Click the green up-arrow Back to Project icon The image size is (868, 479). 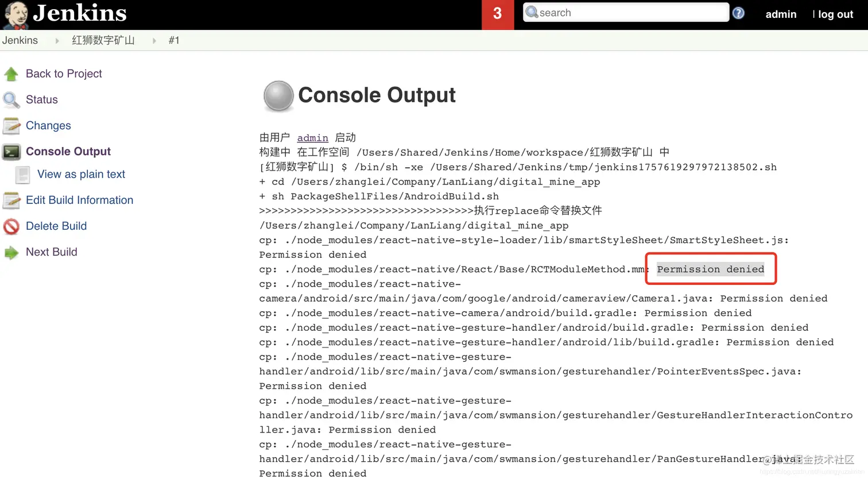(11, 74)
